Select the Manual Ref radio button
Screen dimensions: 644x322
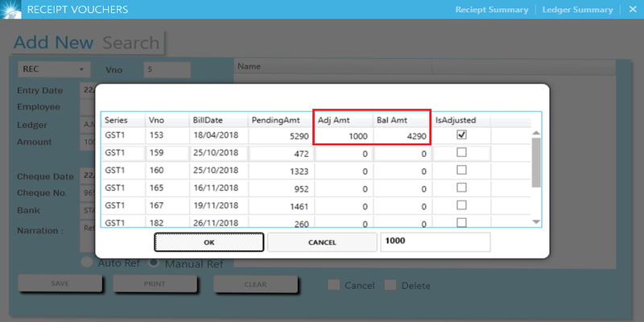pyautogui.click(x=154, y=262)
